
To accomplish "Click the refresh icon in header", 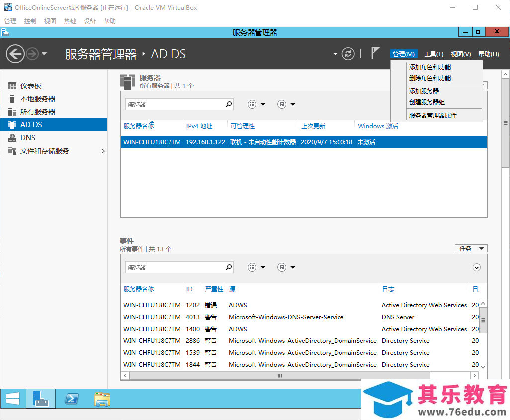I will (x=348, y=54).
